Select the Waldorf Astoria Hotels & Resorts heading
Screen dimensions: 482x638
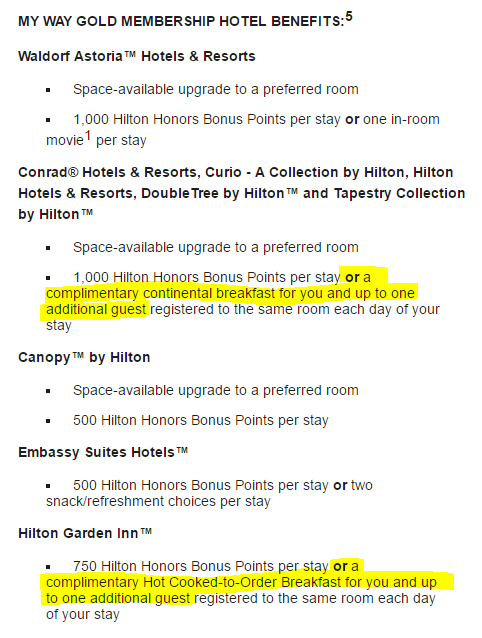pos(137,56)
